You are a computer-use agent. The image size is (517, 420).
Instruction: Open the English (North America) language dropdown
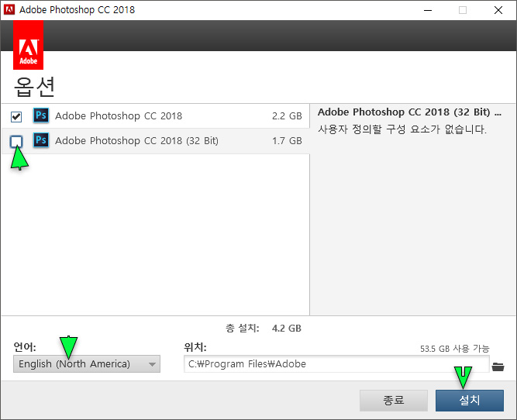pyautogui.click(x=87, y=364)
